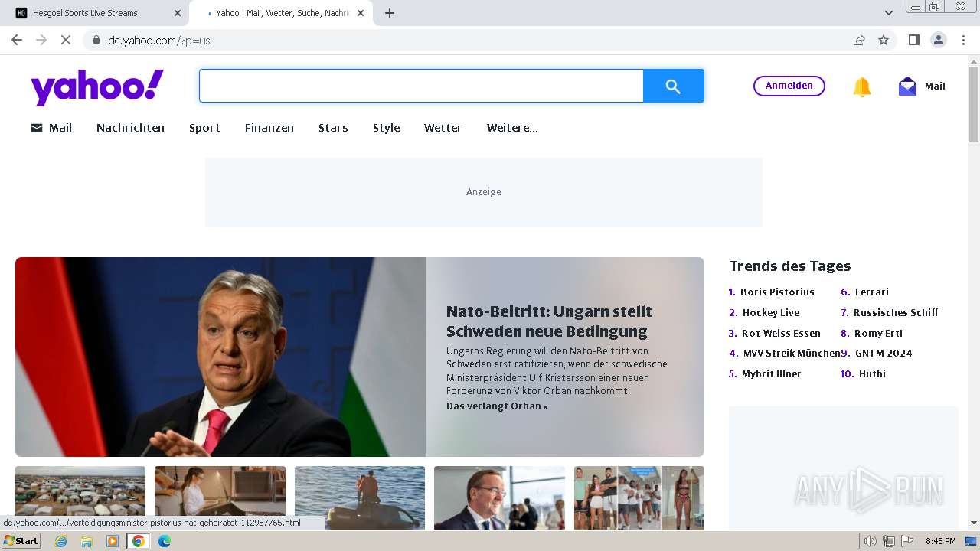980x551 pixels.
Task: Open the Chrome three-dot menu
Action: pos(963,40)
